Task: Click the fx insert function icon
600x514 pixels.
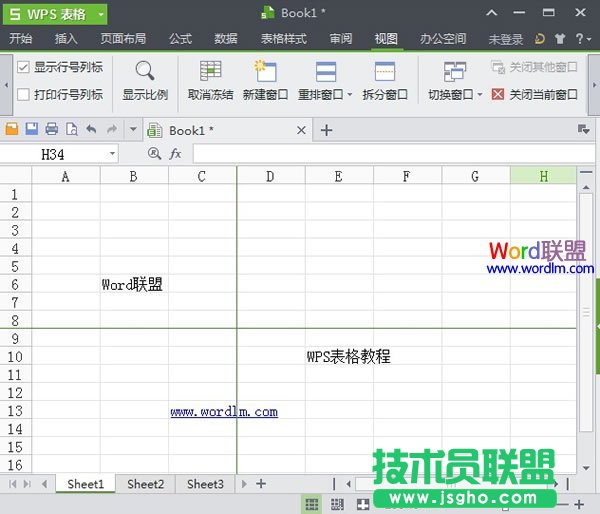Action: pyautogui.click(x=175, y=153)
